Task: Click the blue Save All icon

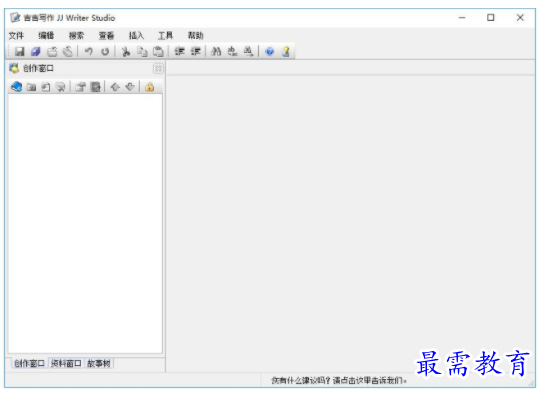Action: click(36, 51)
